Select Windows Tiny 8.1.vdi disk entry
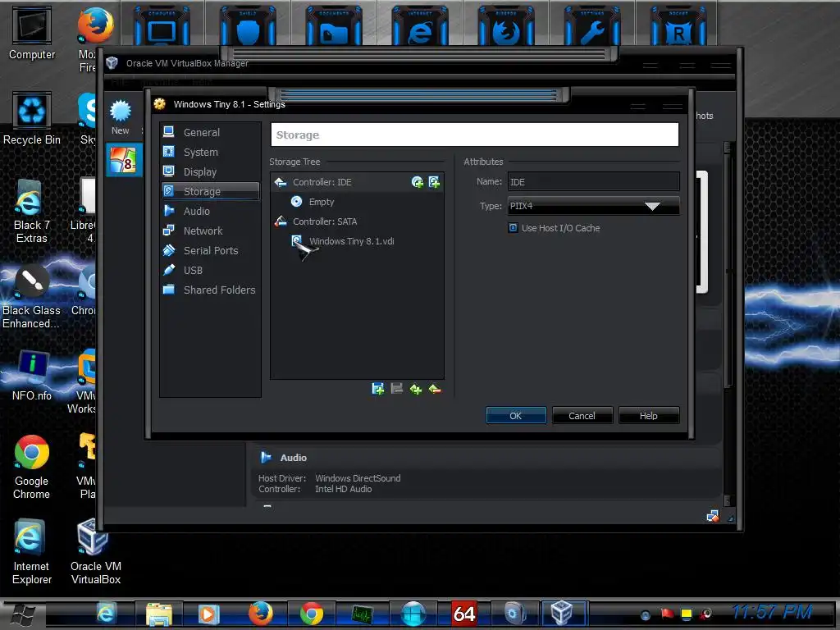The image size is (840, 630). click(x=351, y=241)
